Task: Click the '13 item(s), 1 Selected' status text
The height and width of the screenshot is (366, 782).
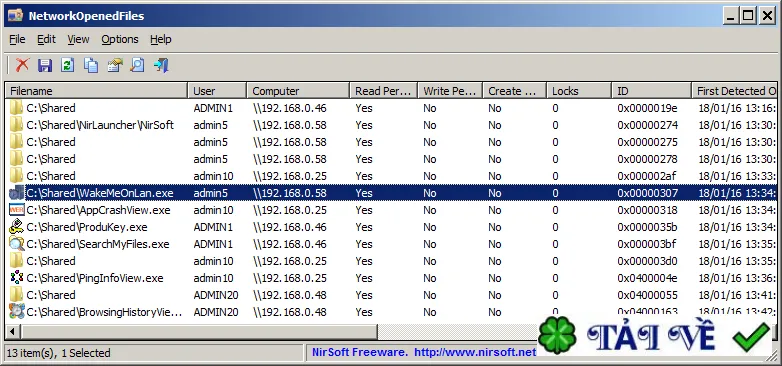Action: [x=58, y=353]
